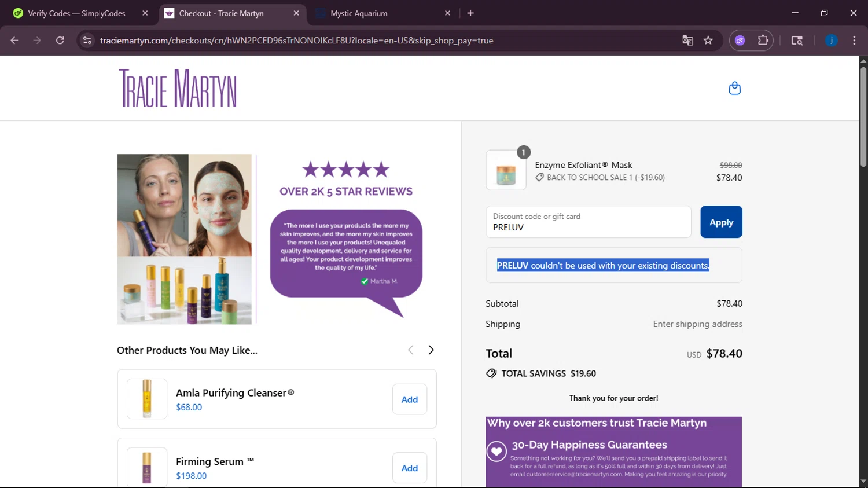Click the Firming Serum product thumbnail
This screenshot has height=488, width=868.
[x=147, y=467]
